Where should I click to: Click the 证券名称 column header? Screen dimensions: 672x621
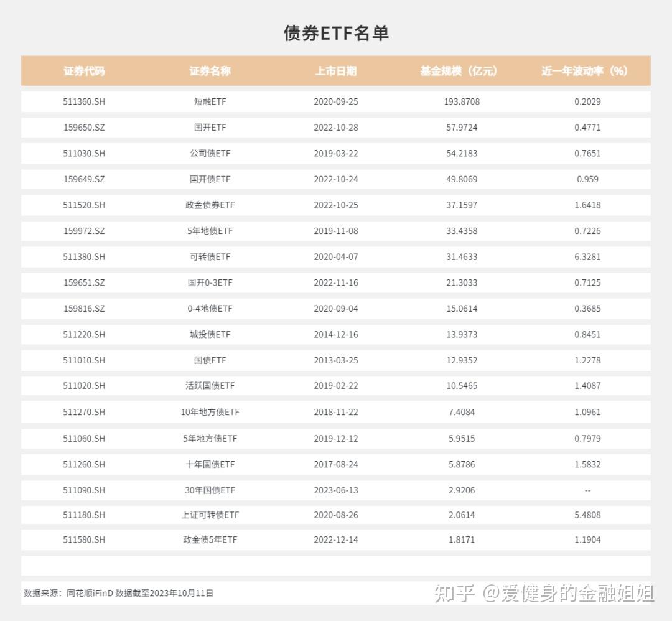210,71
